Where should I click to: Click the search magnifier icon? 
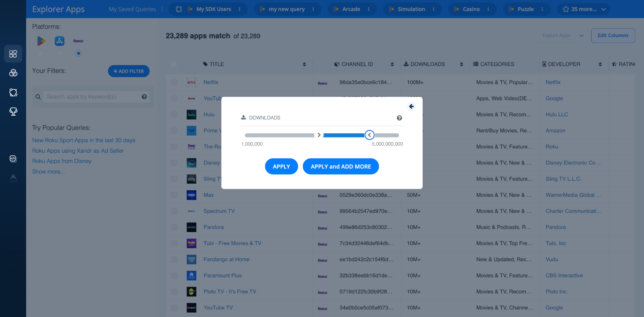coord(38,97)
